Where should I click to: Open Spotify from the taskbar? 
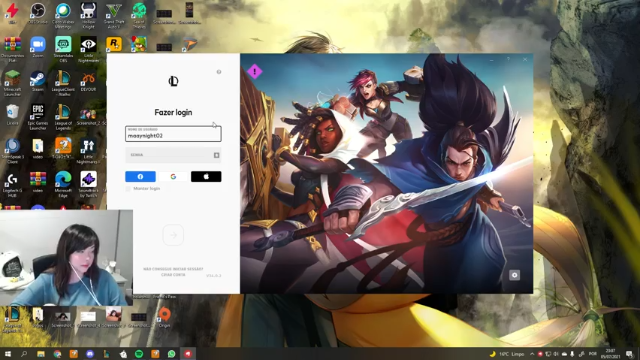click(139, 354)
